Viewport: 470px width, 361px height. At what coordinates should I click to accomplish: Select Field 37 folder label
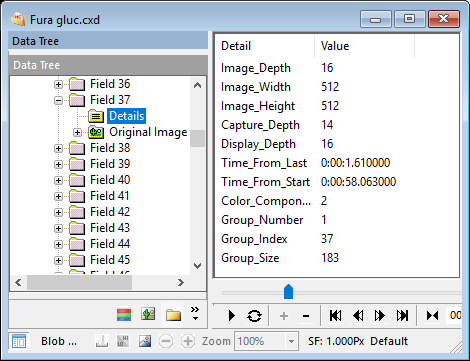[x=110, y=100]
